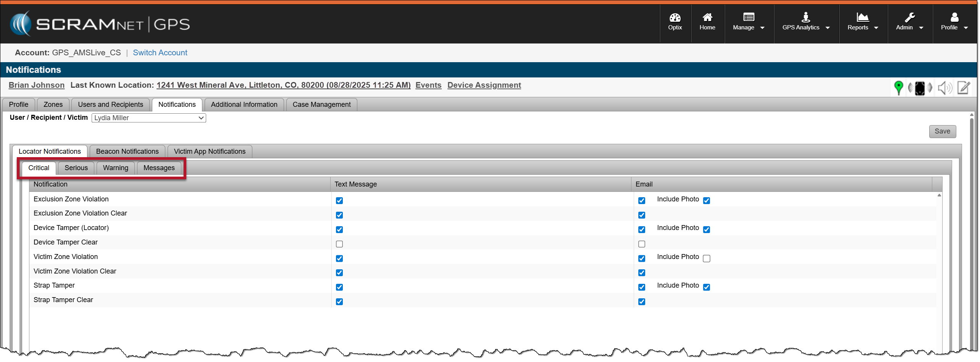Image resolution: width=980 pixels, height=362 pixels.
Task: Expand the Manage menu
Action: click(748, 22)
